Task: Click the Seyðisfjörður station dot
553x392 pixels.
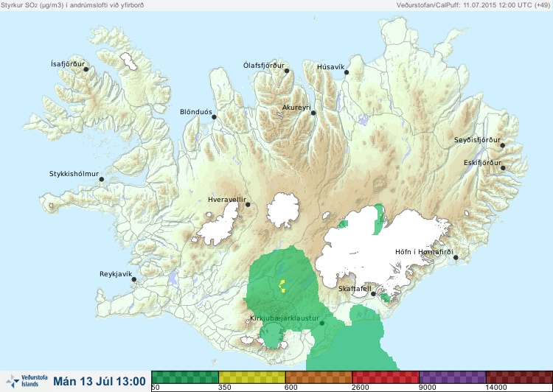Action: point(503,145)
